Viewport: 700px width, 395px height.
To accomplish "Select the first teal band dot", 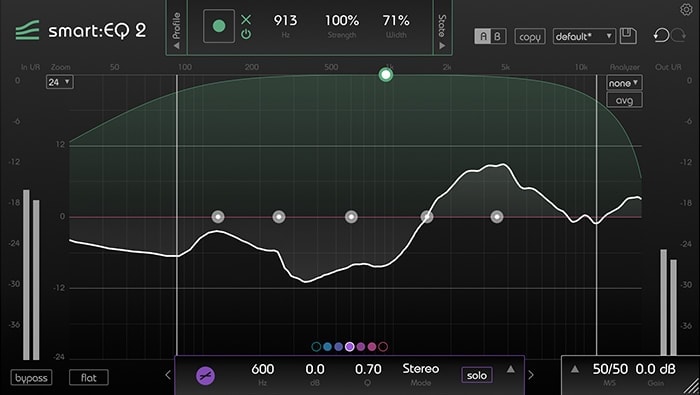I will tap(316, 346).
